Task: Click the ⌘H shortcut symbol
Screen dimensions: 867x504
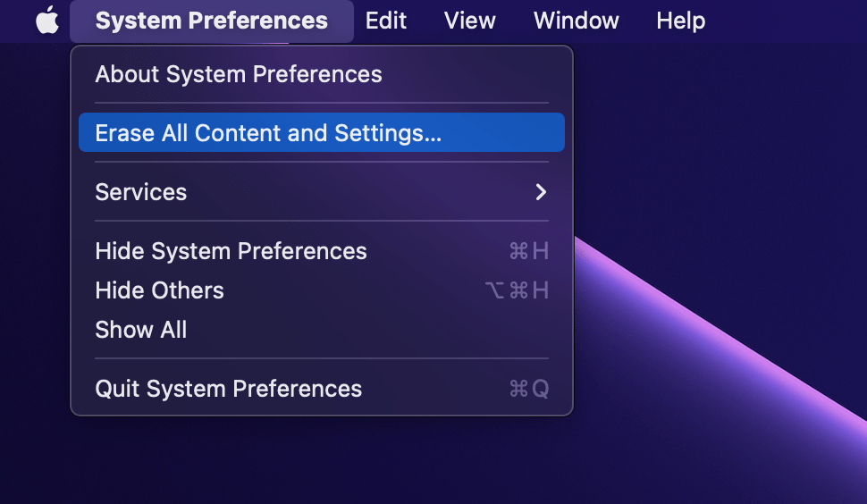Action: [529, 251]
